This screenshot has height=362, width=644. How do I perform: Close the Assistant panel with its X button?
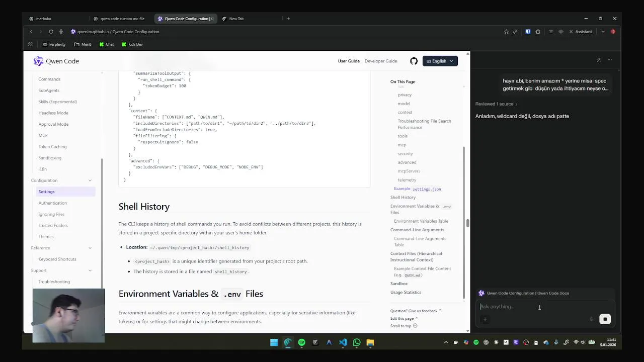click(571, 32)
